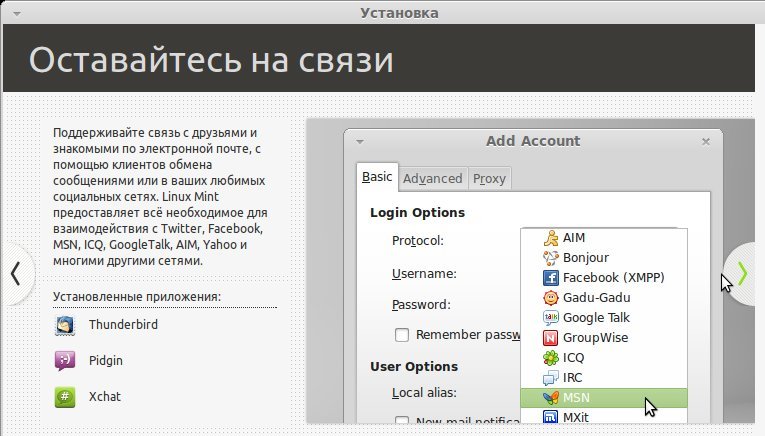Click the Login Options heading

[x=417, y=213]
